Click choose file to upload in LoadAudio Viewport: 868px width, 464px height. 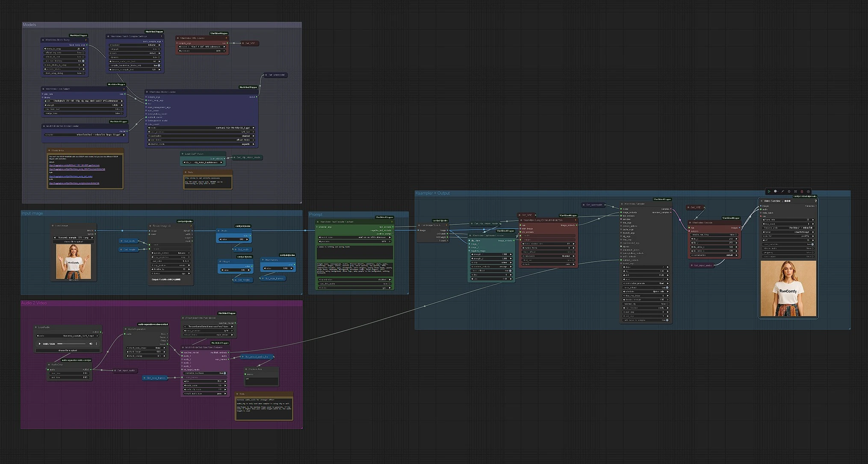tap(68, 350)
